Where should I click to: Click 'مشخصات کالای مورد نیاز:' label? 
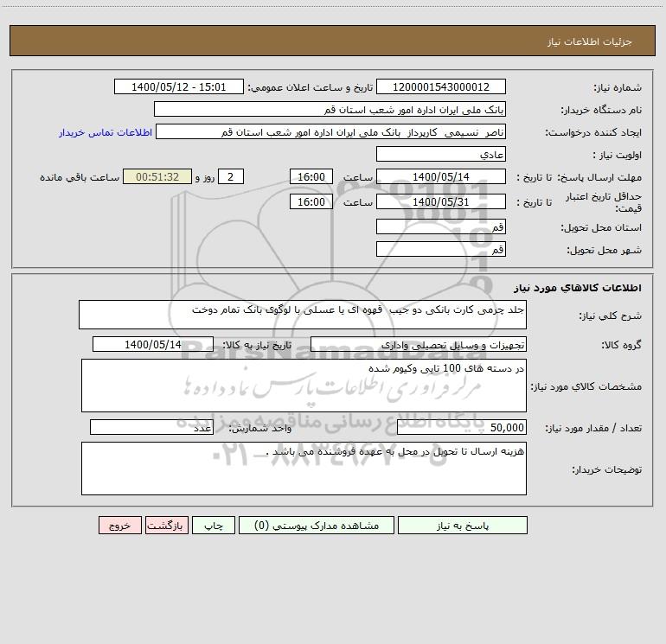point(586,386)
